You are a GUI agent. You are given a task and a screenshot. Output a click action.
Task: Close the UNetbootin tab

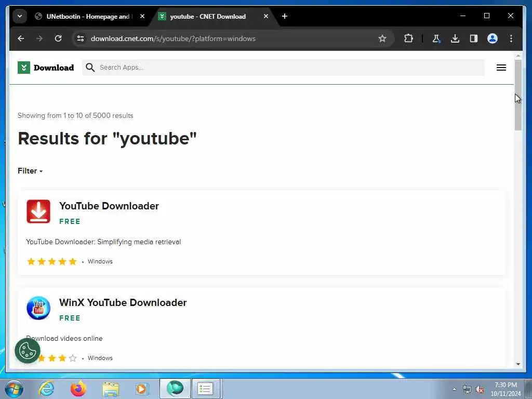click(x=142, y=16)
